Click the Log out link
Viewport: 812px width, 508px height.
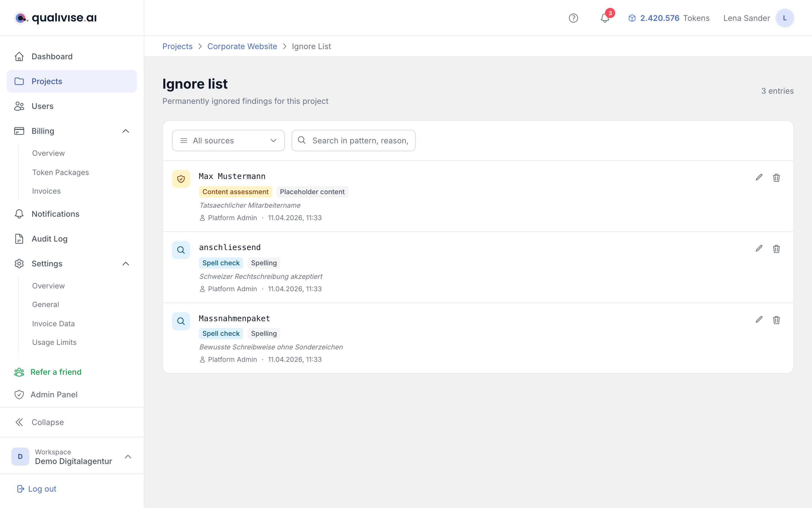tap(37, 489)
